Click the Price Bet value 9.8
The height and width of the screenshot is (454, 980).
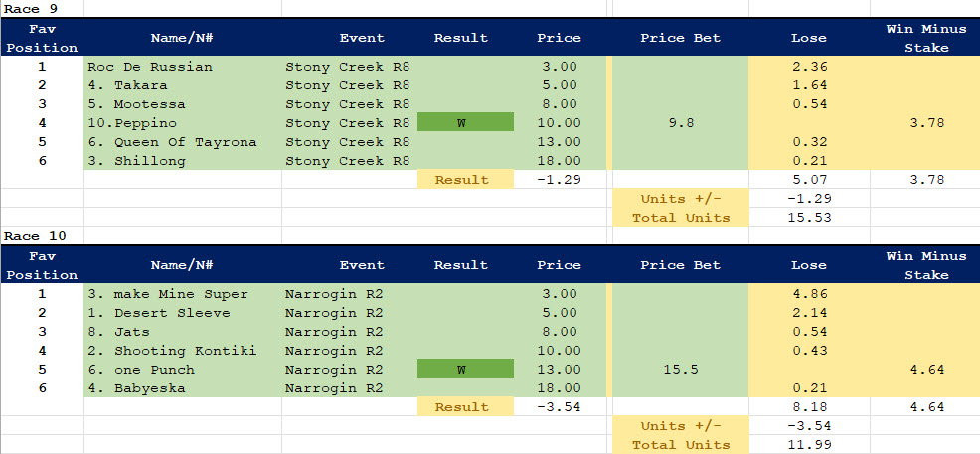coord(680,123)
